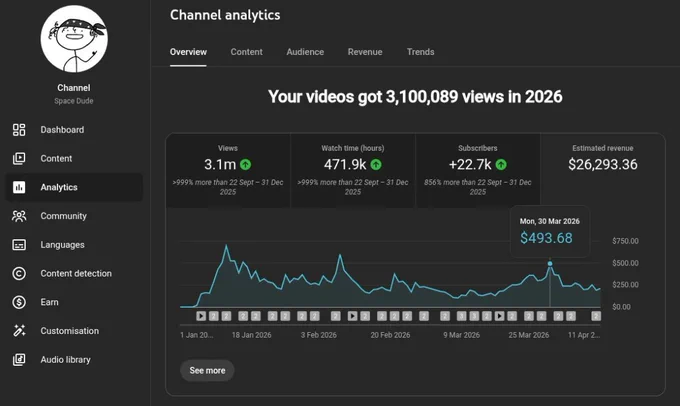
Task: Open the Revenue tab
Action: coord(365,52)
